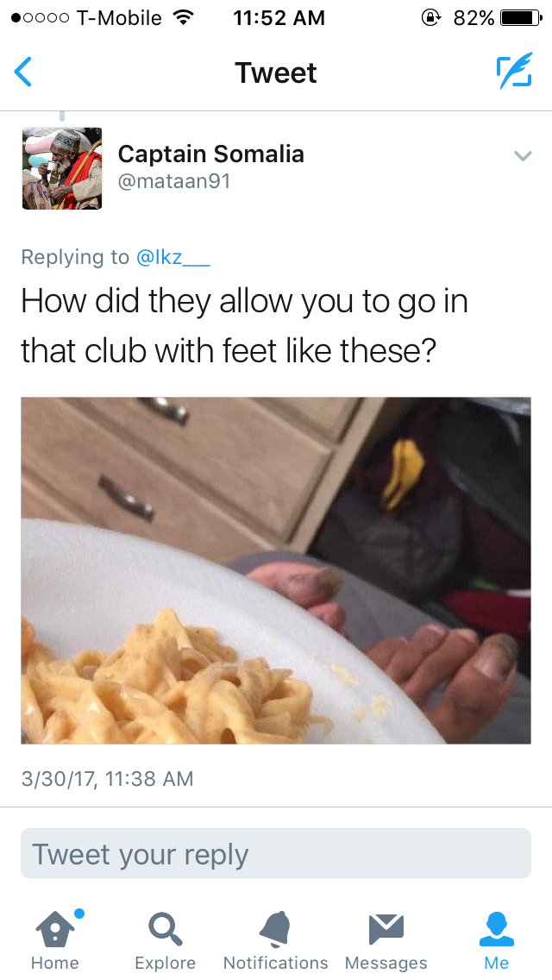Open Captain Somalia profile avatar
Image resolution: width=552 pixels, height=980 pixels.
coord(62,168)
